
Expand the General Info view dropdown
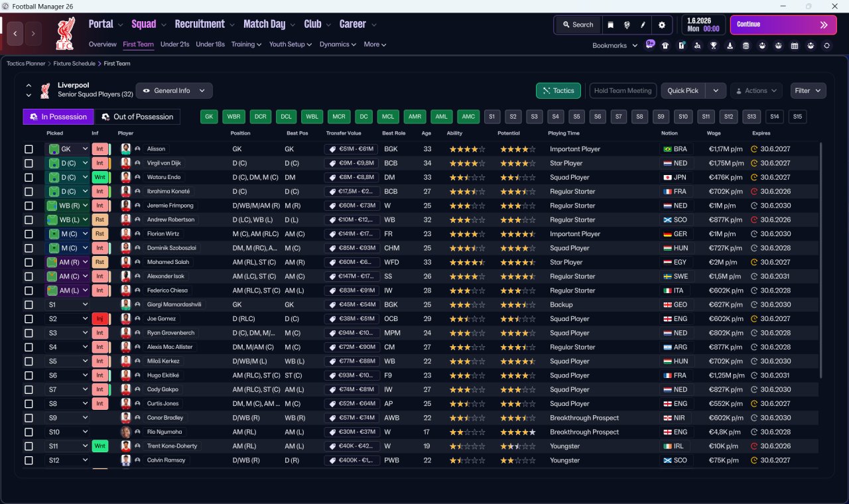tap(174, 91)
